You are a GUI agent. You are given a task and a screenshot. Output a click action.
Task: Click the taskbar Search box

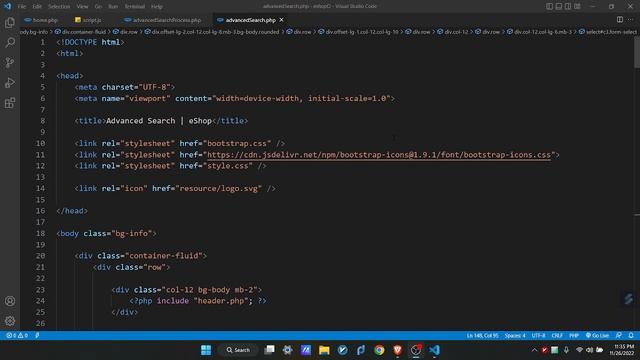tap(238, 350)
